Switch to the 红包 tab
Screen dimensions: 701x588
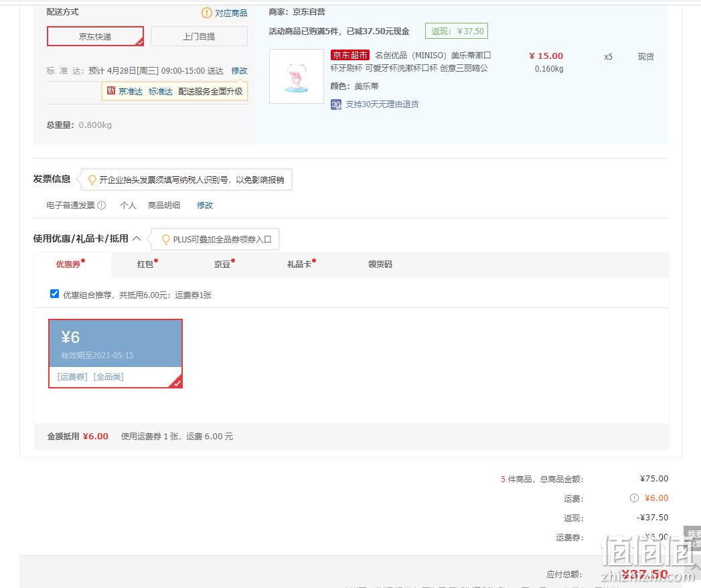145,265
